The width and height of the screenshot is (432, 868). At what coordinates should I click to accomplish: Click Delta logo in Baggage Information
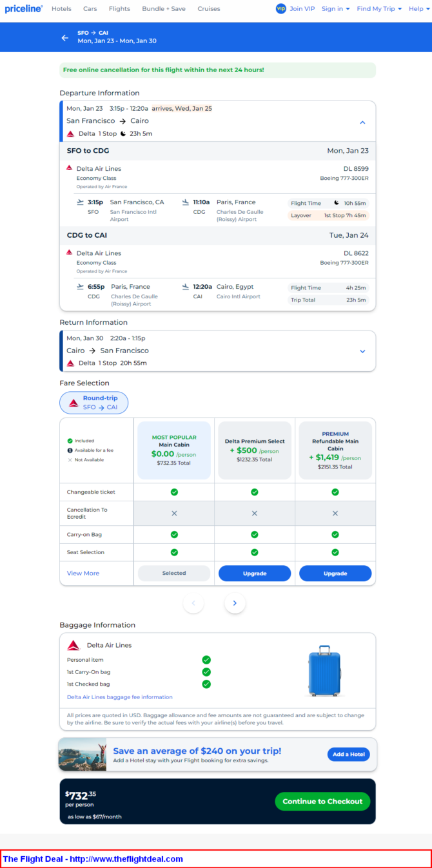pos(74,645)
